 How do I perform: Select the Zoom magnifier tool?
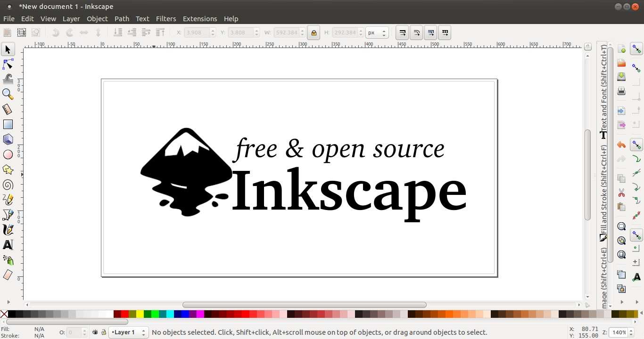(8, 94)
